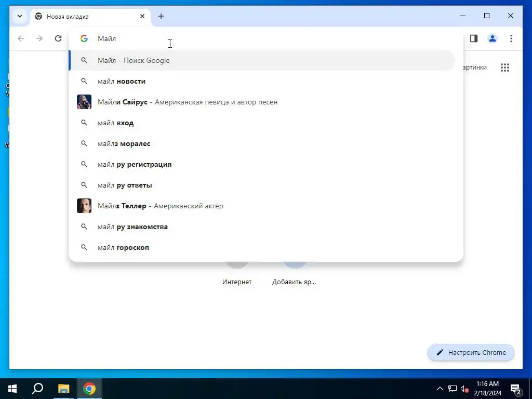Click the Chrome taskbar icon
Image resolution: width=532 pixels, height=399 pixels.
coord(89,389)
